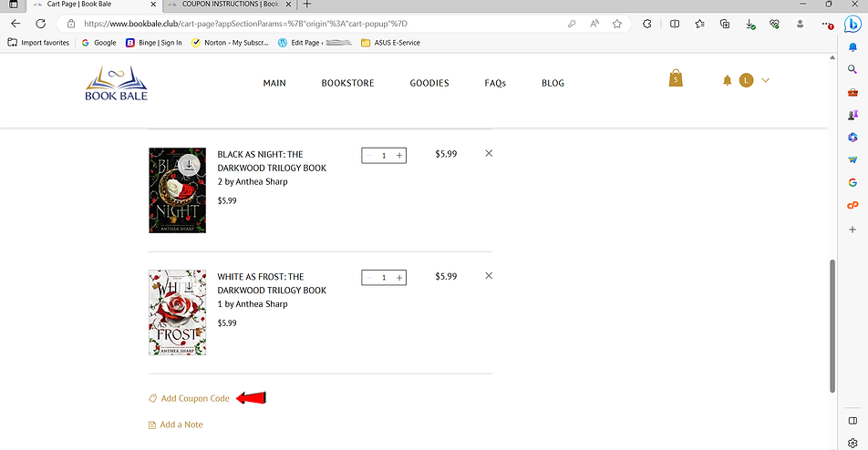This screenshot has height=450, width=868.
Task: Click the Add Coupon Code link
Action: (x=195, y=398)
